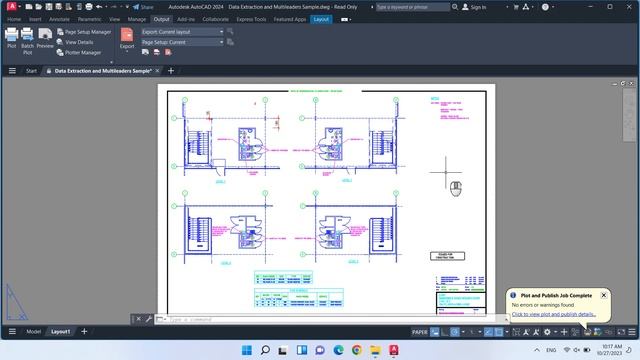This screenshot has width=640, height=360.
Task: Open status bar customization menu
Action: [x=632, y=332]
